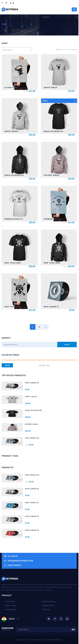Click the footer LinkedIn round icon
The width and height of the screenshot is (79, 644).
click(67, 619)
